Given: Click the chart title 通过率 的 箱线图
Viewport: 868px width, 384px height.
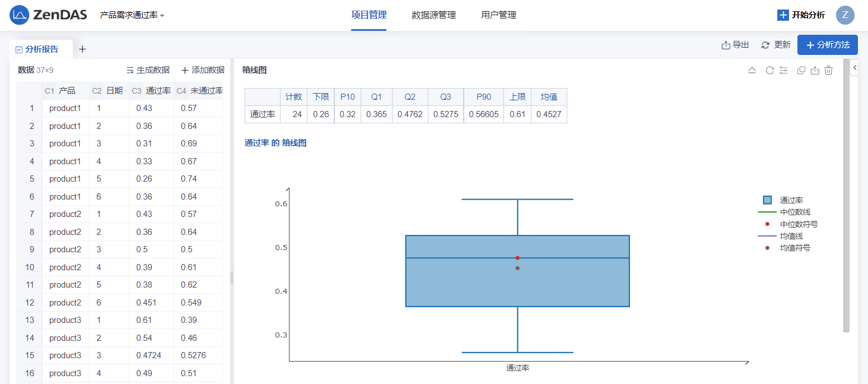Looking at the screenshot, I should 276,143.
